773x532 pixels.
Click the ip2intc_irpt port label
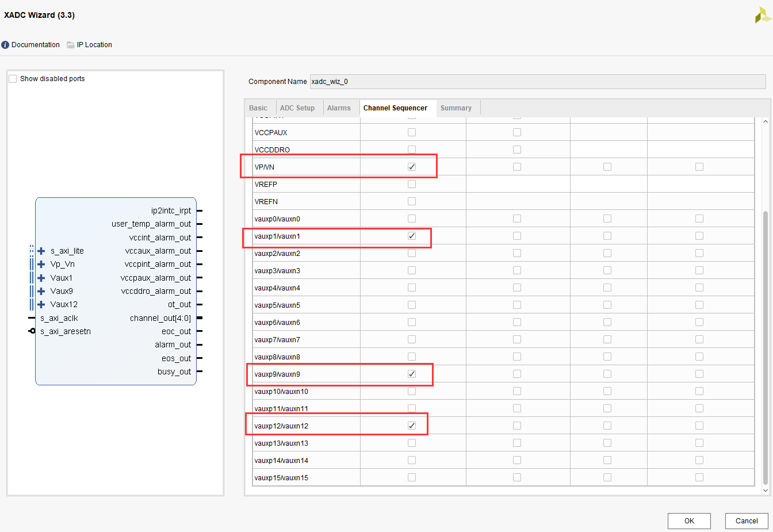click(171, 211)
